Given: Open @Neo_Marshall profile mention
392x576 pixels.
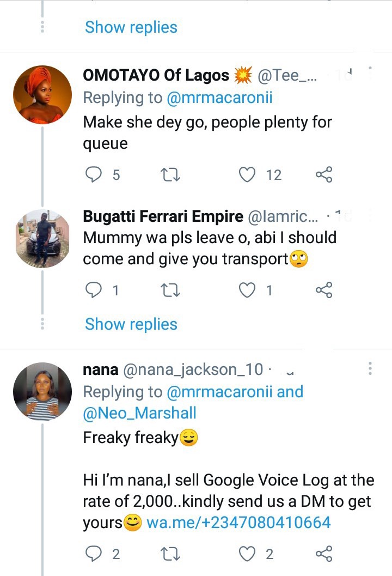Looking at the screenshot, I should tap(139, 413).
